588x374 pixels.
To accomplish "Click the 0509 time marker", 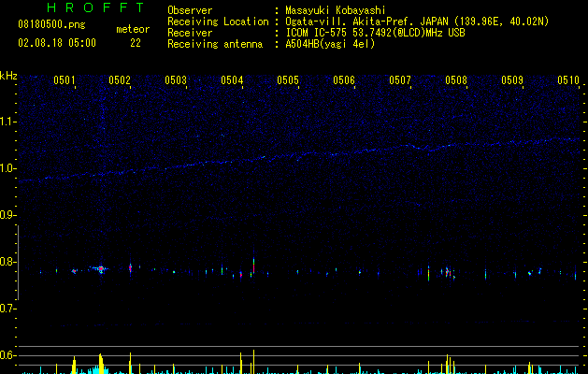I will coord(512,79).
